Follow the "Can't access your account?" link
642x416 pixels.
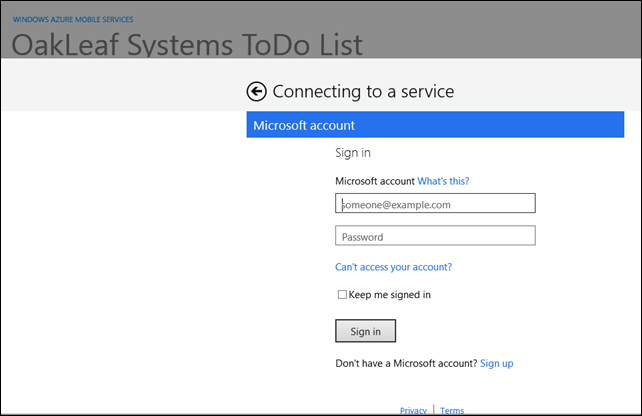point(393,267)
